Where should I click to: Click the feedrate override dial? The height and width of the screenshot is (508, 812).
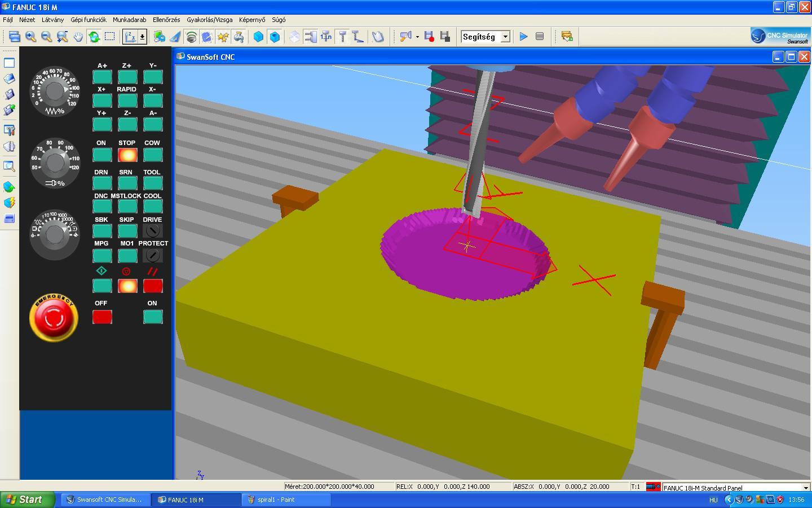55,91
